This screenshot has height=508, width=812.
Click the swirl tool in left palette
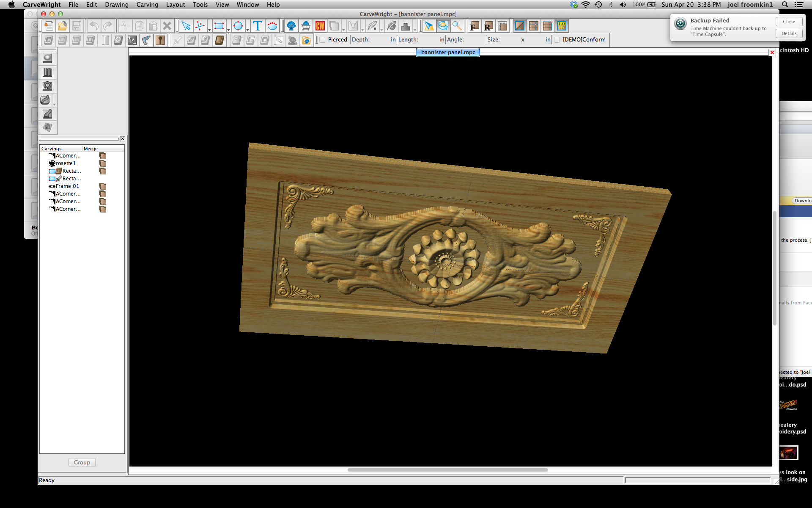coord(47,86)
